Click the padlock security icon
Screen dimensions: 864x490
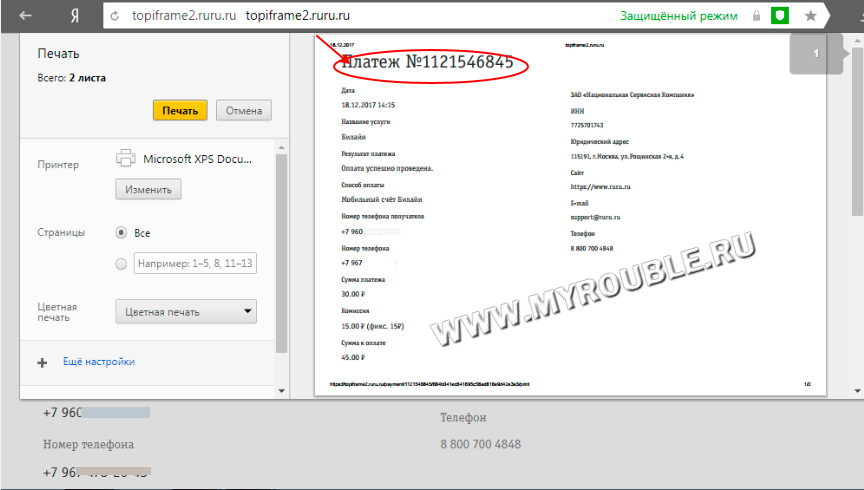(x=757, y=16)
